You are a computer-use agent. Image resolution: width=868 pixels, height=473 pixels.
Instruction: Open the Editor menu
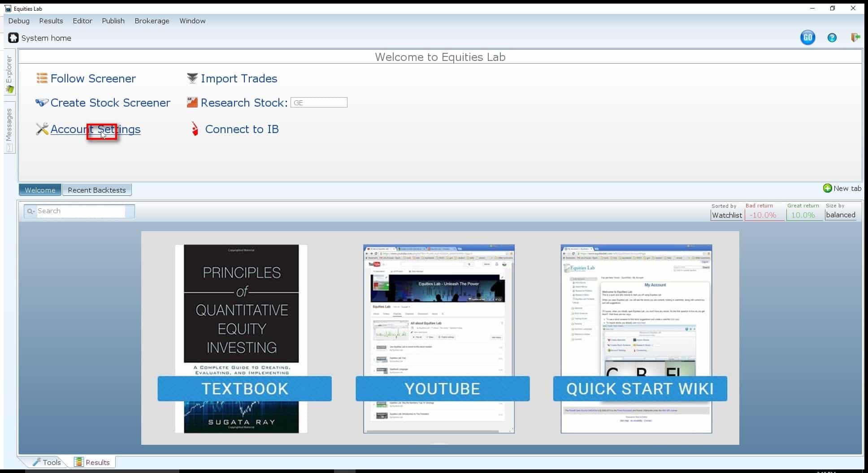click(x=82, y=21)
